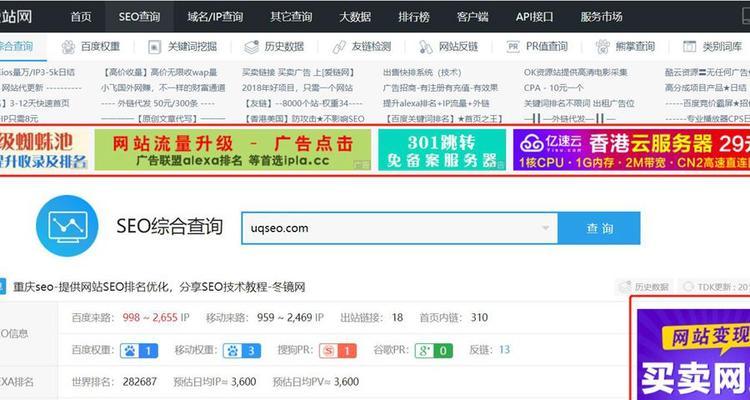Open the API接口 menu item
The image size is (750, 400).
click(x=534, y=17)
